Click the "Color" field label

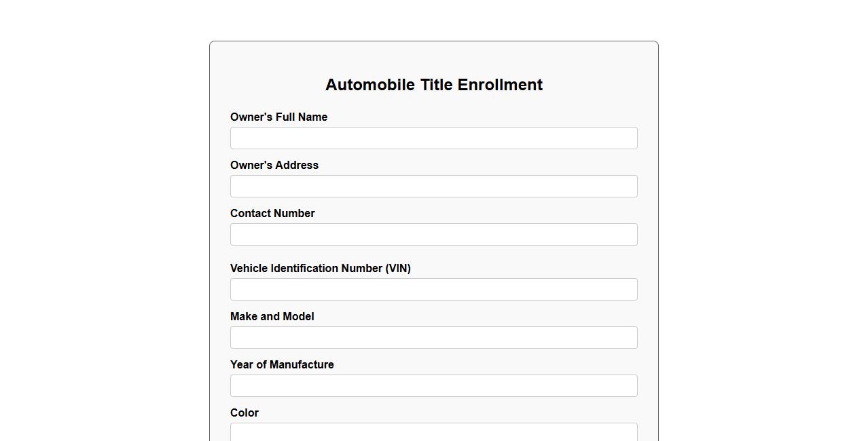(x=245, y=413)
